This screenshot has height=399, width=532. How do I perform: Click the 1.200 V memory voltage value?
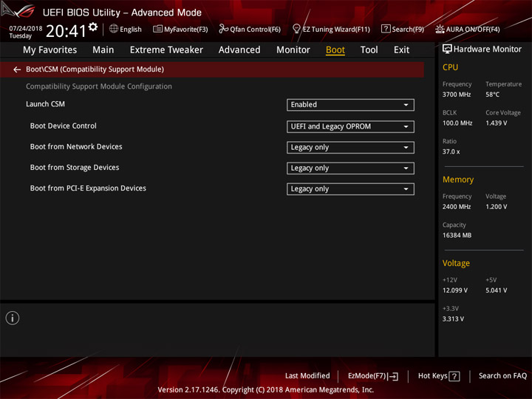click(496, 207)
